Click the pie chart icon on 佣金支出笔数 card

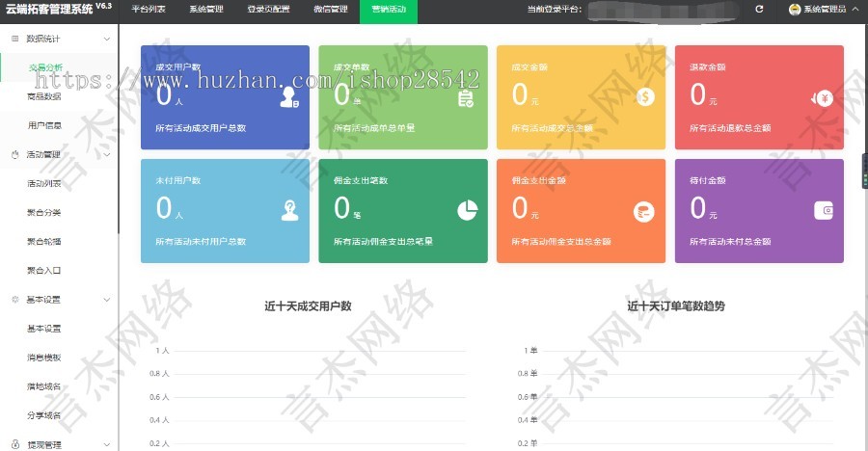pyautogui.click(x=467, y=210)
